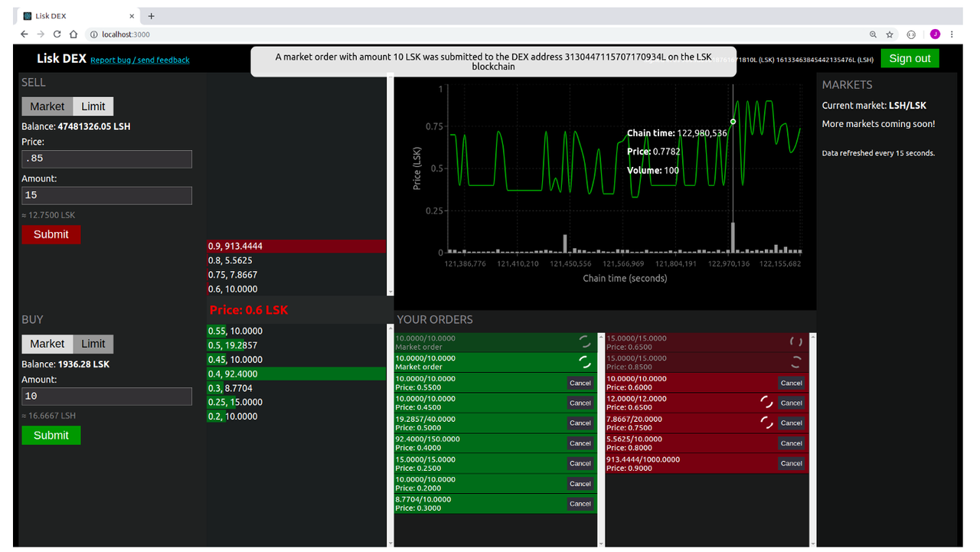The image size is (980, 552).
Task: Cancel the buy order at price 0.5500
Action: [580, 383]
